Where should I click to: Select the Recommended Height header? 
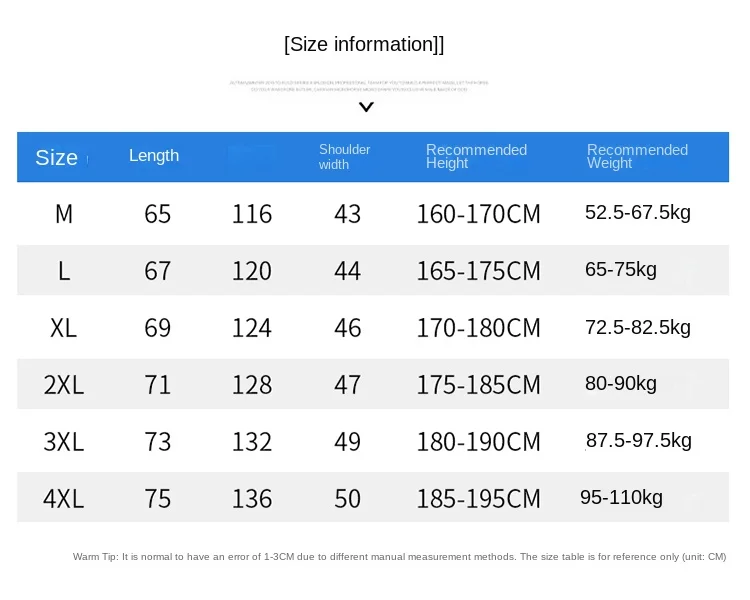pos(476,157)
